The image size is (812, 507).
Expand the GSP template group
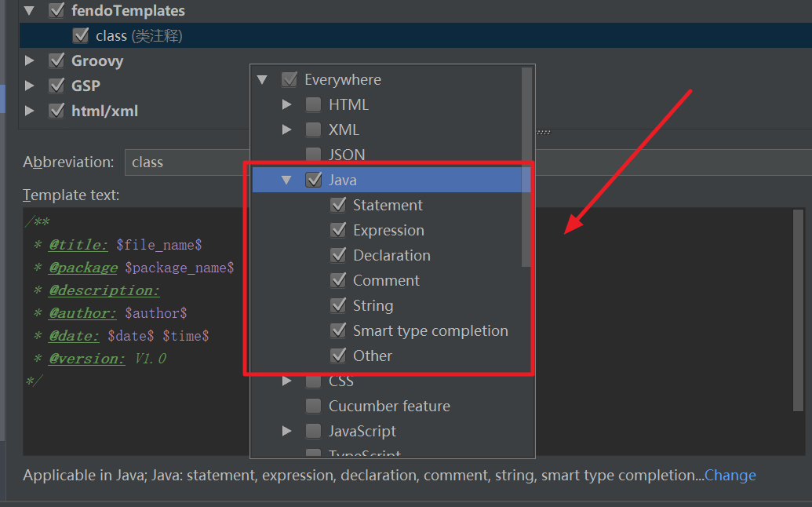click(x=30, y=86)
